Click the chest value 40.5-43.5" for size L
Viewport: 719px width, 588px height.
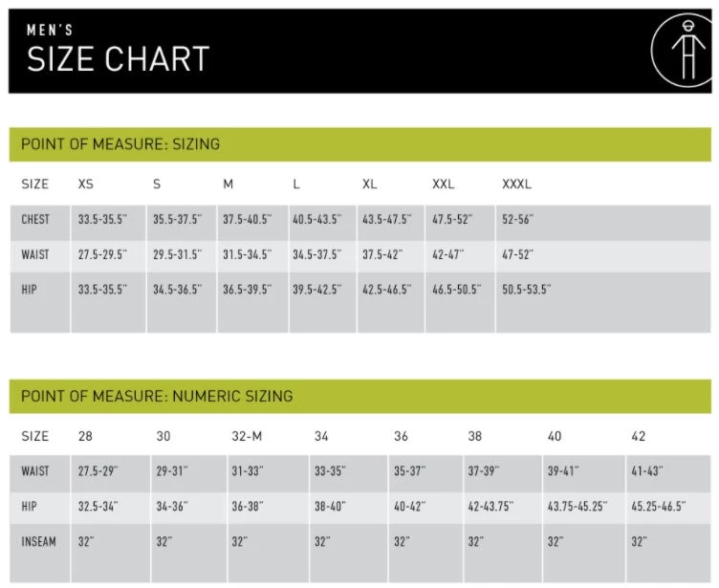point(316,219)
